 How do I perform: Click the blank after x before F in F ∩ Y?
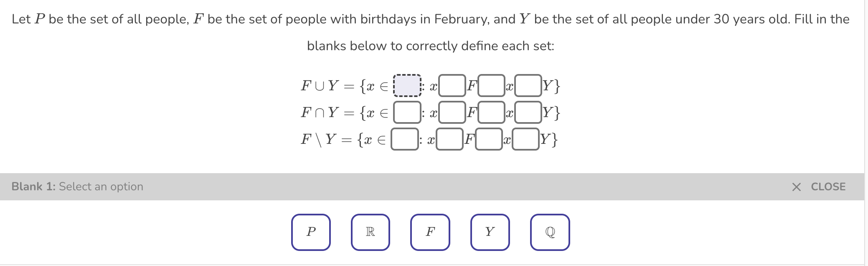pyautogui.click(x=452, y=113)
